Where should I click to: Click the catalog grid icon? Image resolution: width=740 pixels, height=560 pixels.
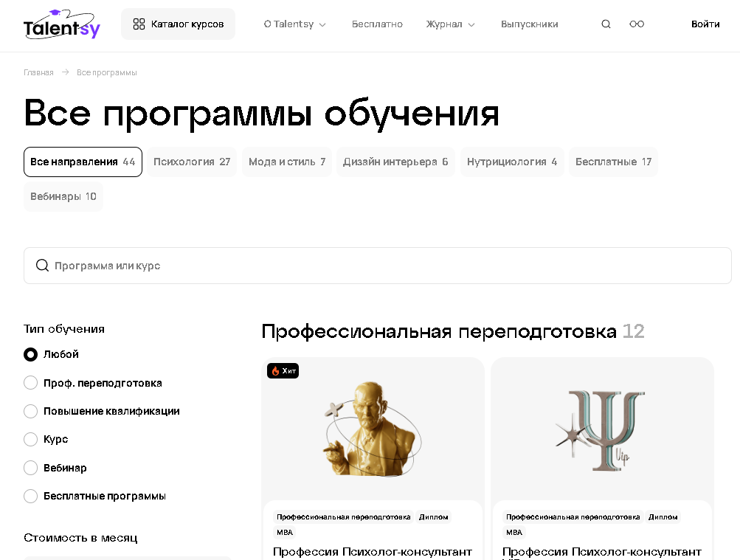pyautogui.click(x=139, y=24)
